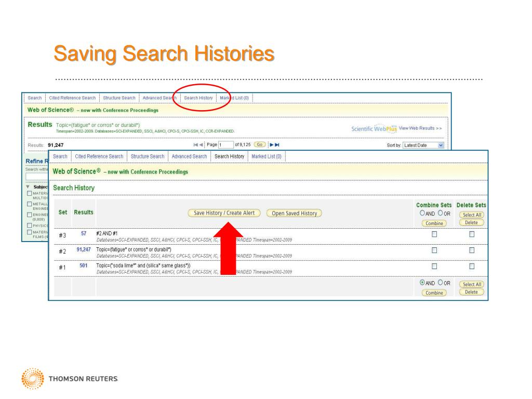Click Save History / Create Alert button

click(x=224, y=213)
